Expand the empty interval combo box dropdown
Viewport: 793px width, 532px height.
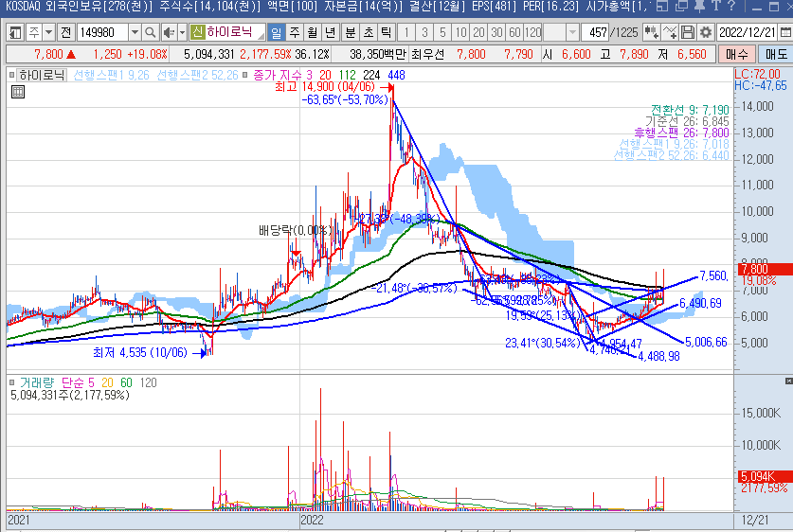pos(572,33)
